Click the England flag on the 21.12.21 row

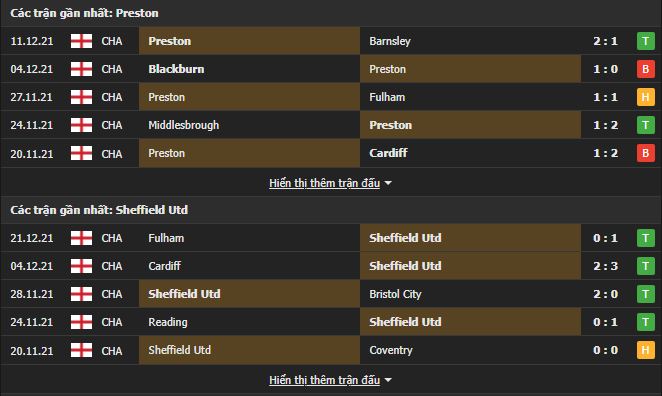pos(81,238)
